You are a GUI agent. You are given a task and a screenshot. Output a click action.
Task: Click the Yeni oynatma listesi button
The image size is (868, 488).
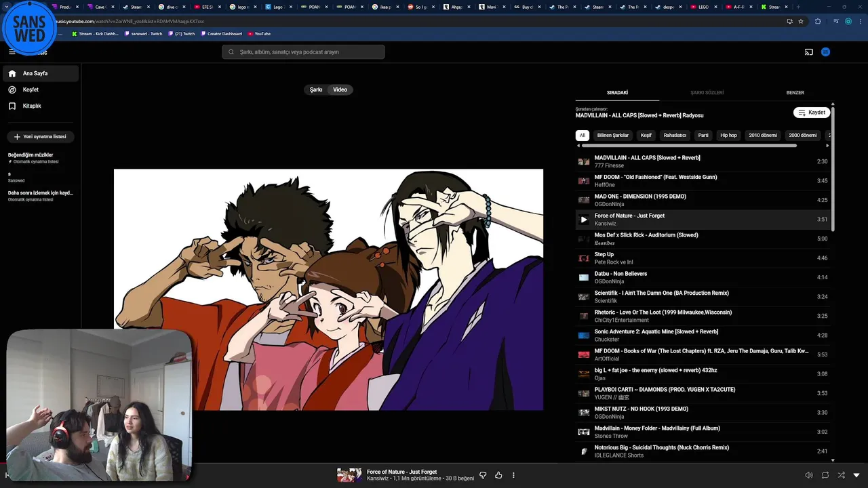coord(41,136)
